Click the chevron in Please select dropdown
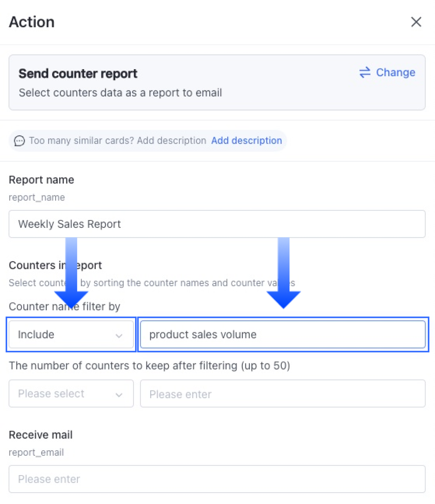Image resolution: width=435 pixels, height=504 pixels. pyautogui.click(x=119, y=395)
